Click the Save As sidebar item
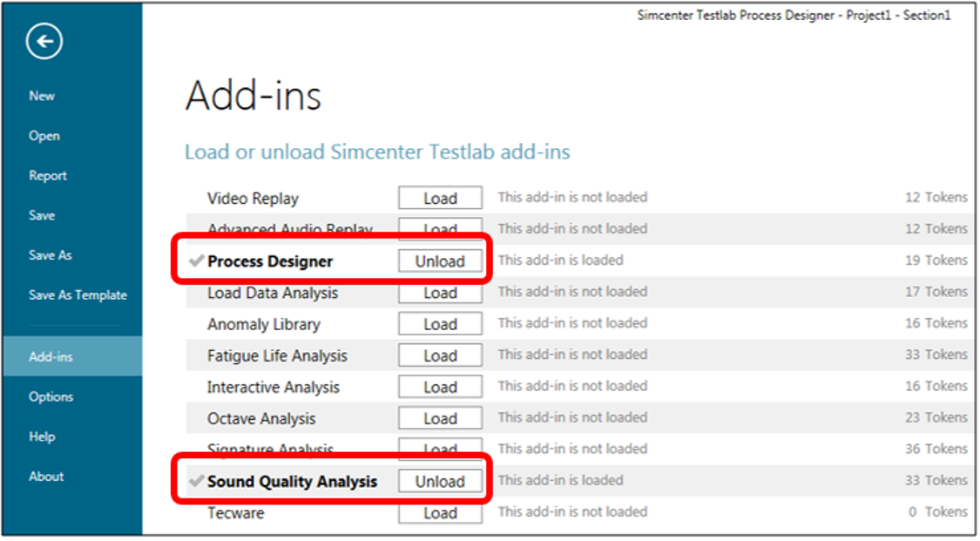This screenshot has width=980, height=541. 51,255
